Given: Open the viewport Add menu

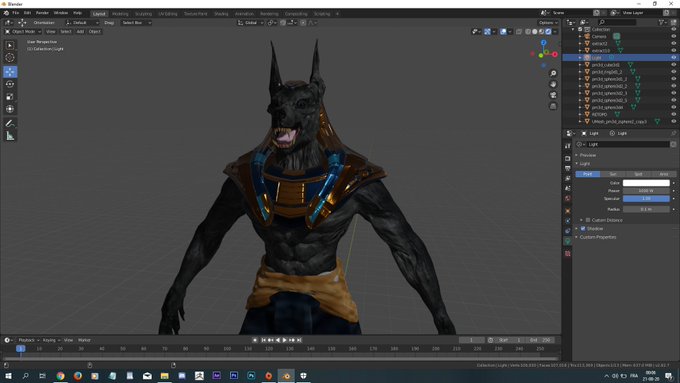Looking at the screenshot, I should 80,32.
